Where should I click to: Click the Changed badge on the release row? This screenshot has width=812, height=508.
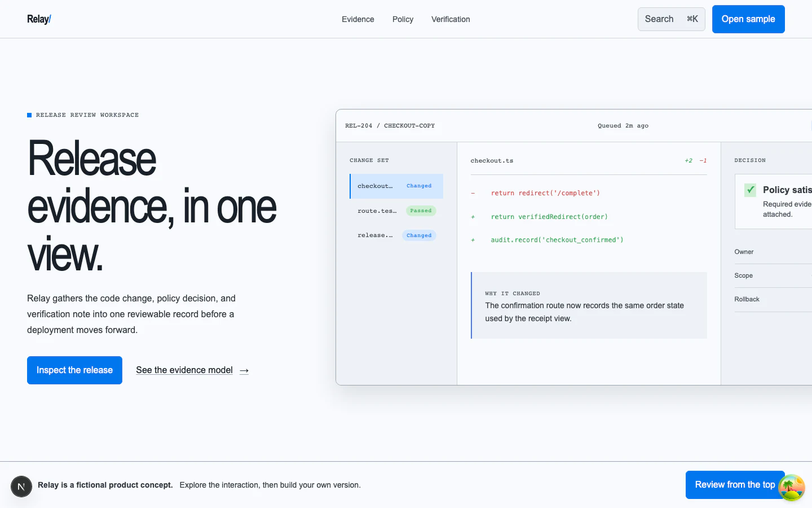(419, 235)
